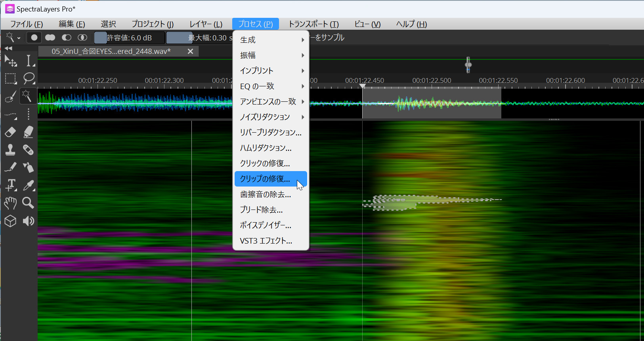
Task: Open the ファイル (F) menu
Action: tap(27, 24)
